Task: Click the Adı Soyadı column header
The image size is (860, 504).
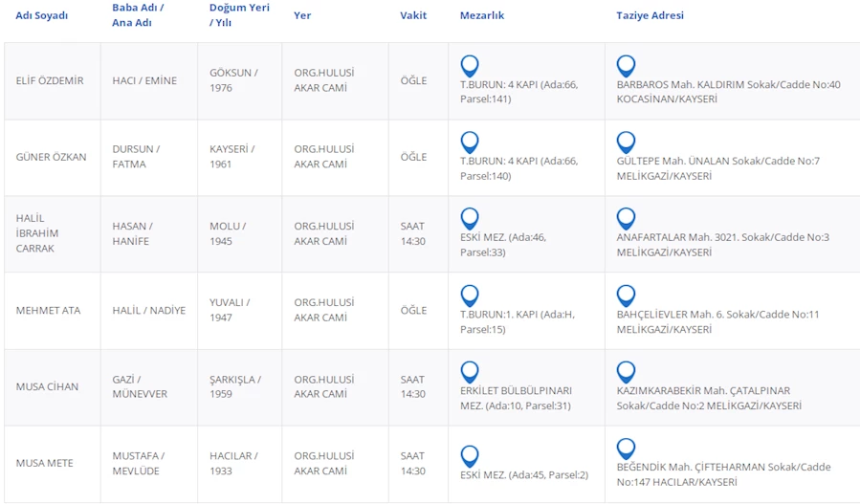Action: 42,15
